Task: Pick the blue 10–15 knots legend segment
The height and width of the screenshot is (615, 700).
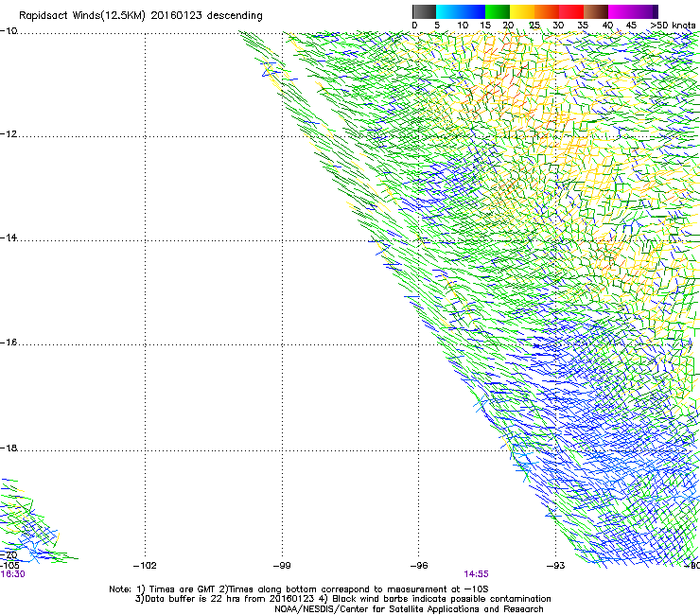Action: pyautogui.click(x=473, y=11)
